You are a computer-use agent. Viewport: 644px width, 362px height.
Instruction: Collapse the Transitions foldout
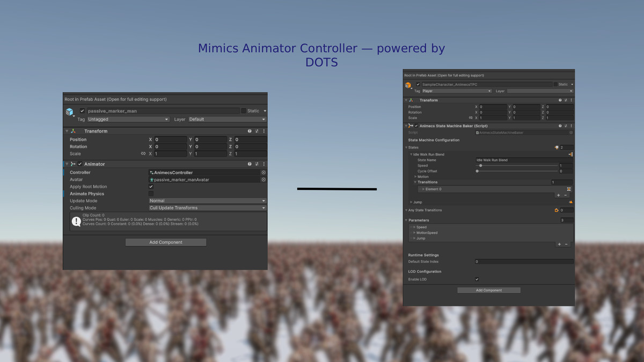(415, 182)
